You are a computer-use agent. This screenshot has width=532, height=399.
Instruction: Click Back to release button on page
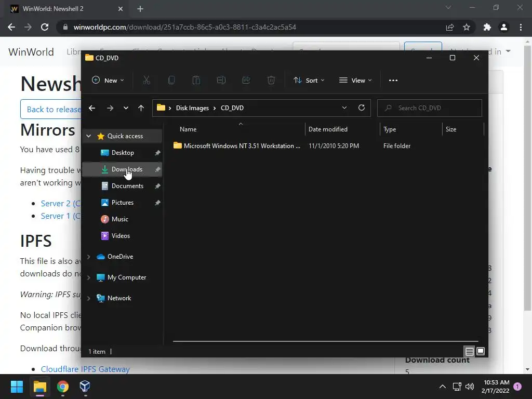point(51,109)
